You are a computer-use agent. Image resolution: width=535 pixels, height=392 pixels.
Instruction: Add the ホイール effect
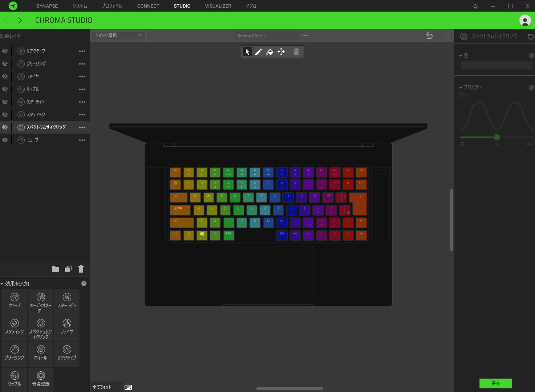click(x=41, y=354)
